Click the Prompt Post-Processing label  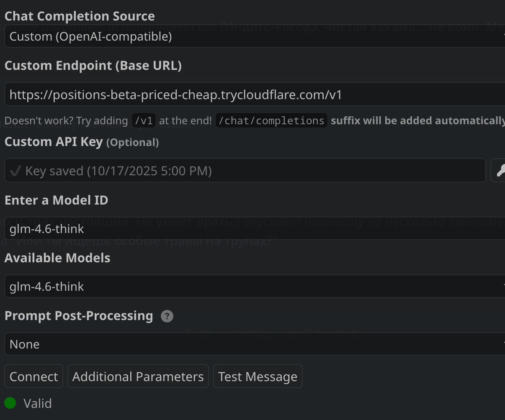(x=79, y=316)
